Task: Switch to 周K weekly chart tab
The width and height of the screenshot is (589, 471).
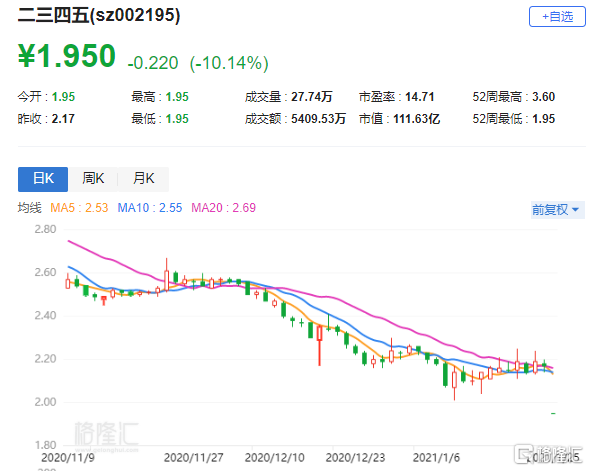Action: tap(93, 179)
